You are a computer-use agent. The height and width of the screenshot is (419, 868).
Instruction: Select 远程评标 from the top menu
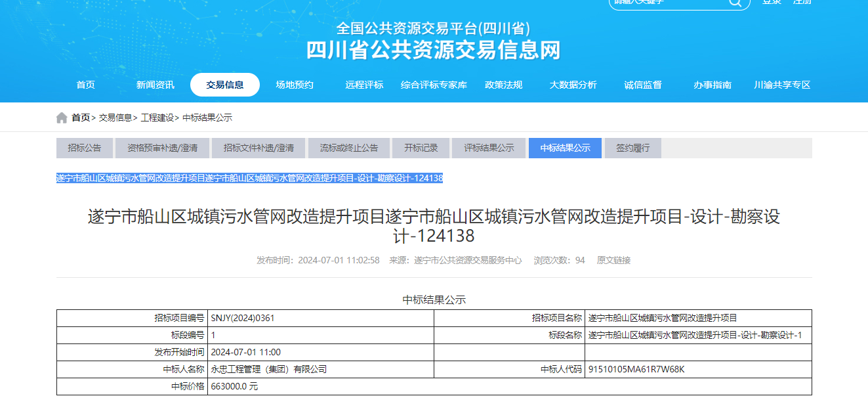point(364,85)
